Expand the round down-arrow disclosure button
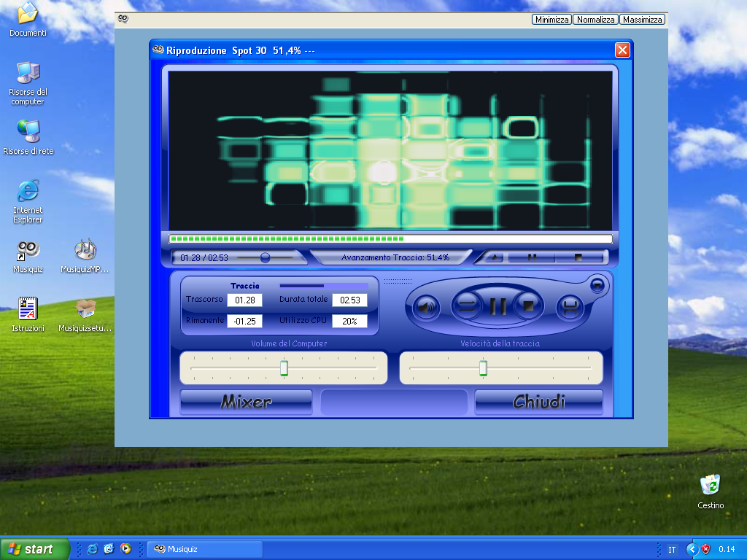 point(597,284)
